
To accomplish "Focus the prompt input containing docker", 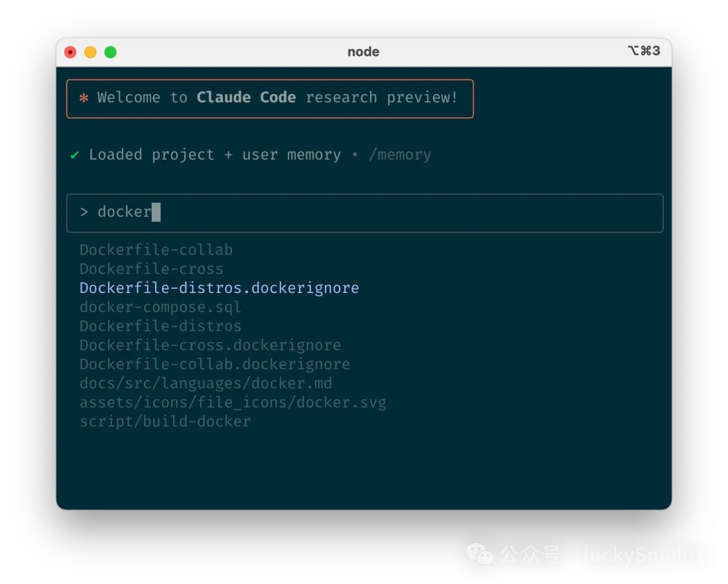I will click(x=364, y=213).
